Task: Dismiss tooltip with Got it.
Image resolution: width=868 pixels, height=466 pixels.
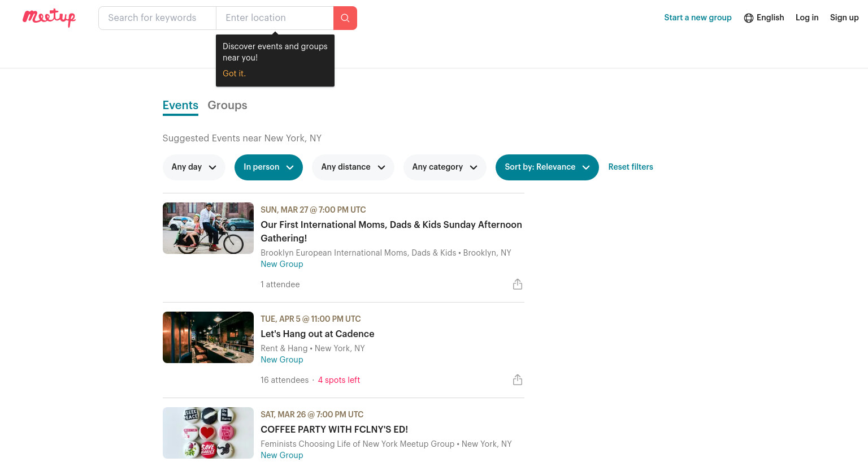Action: coord(234,74)
